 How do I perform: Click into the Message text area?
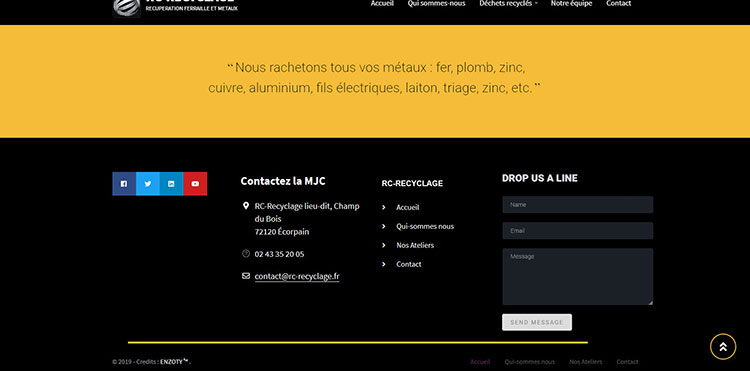pyautogui.click(x=577, y=276)
